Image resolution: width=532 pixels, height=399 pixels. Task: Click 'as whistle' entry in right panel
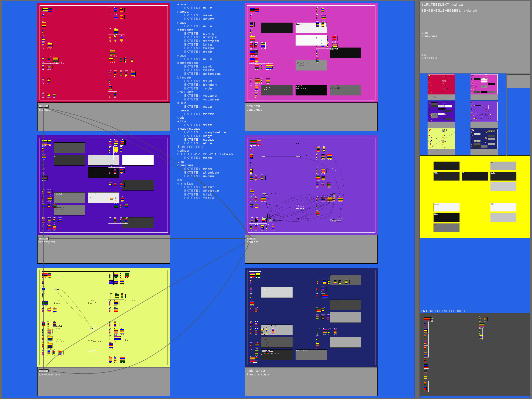(x=474, y=62)
